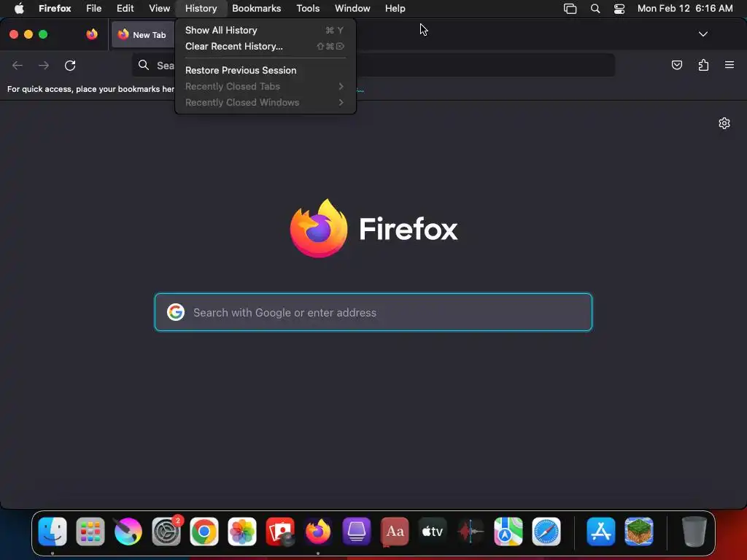Open Spotlight search in menu bar
The width and height of the screenshot is (747, 560).
[x=595, y=9]
